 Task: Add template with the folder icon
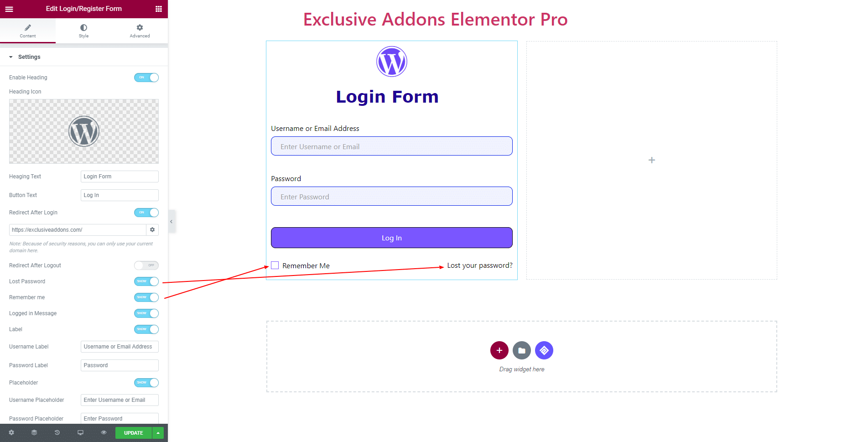click(522, 350)
